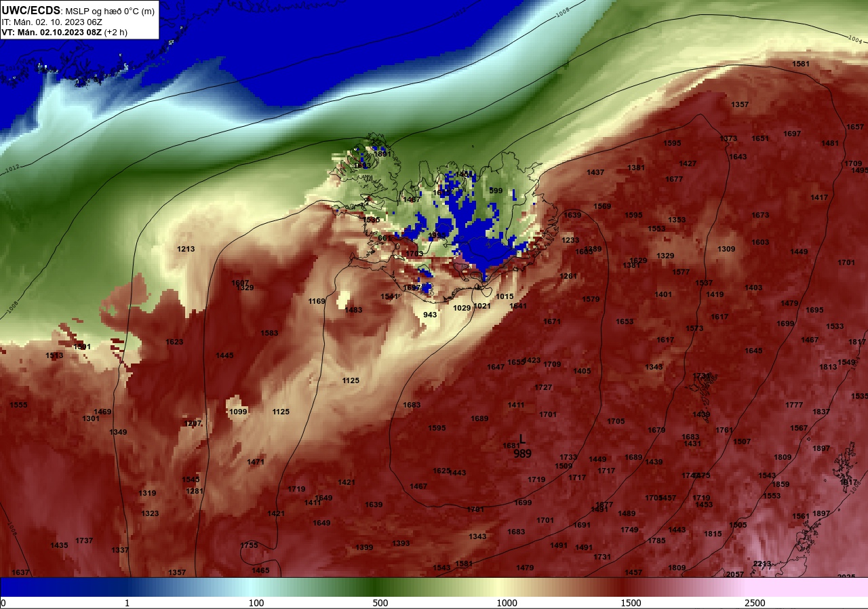This screenshot has width=868, height=609.
Task: Click the 1169 height value
Action: [x=317, y=301]
